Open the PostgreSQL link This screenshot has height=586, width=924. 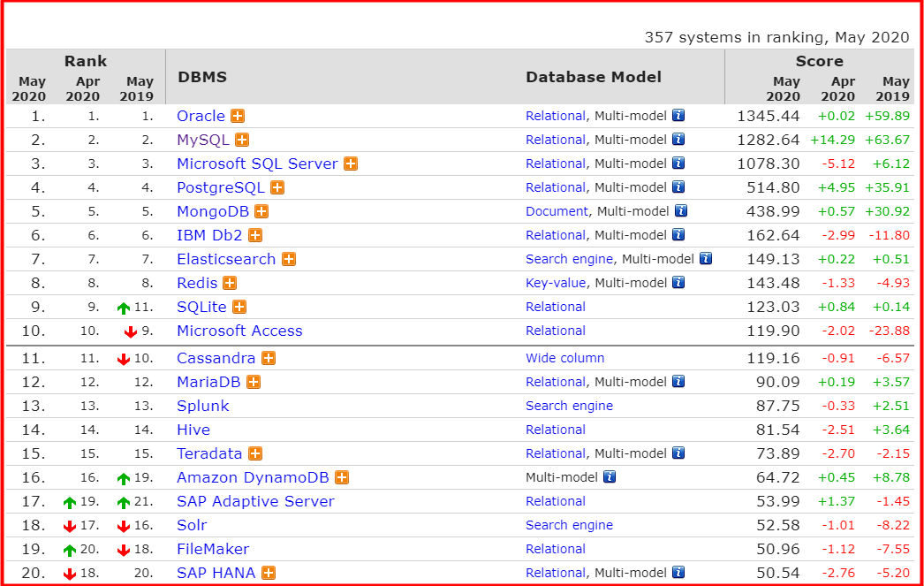(x=221, y=188)
